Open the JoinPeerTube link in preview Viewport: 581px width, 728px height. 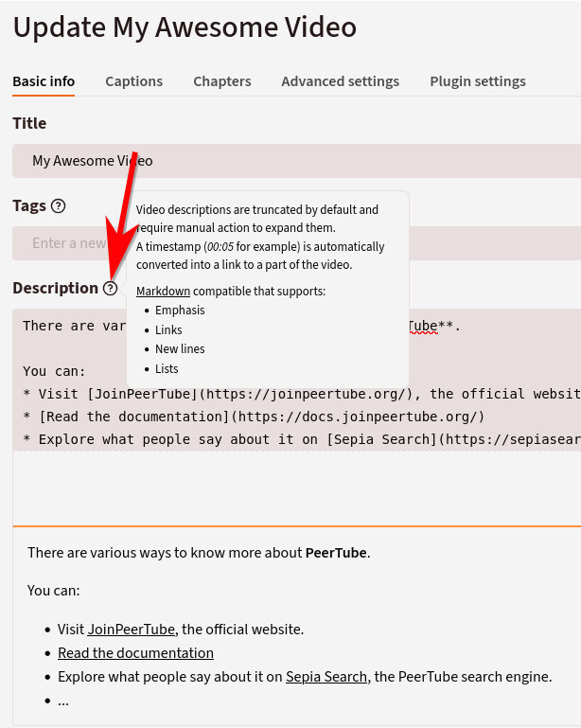pyautogui.click(x=132, y=630)
